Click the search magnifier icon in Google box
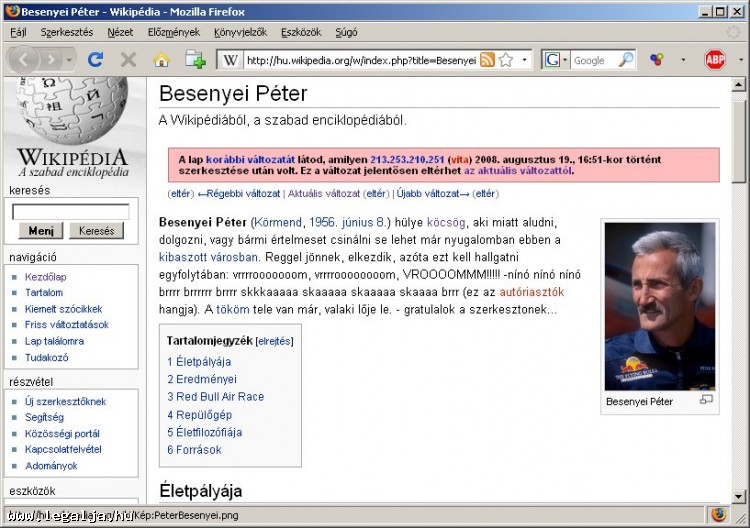Image resolution: width=750 pixels, height=528 pixels. (x=626, y=60)
